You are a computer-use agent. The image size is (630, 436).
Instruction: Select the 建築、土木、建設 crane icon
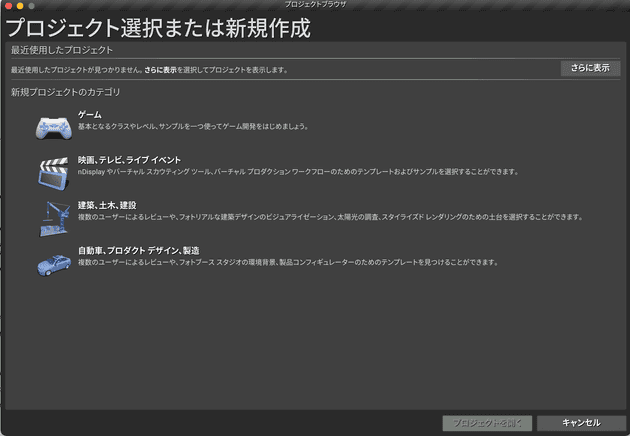click(53, 219)
